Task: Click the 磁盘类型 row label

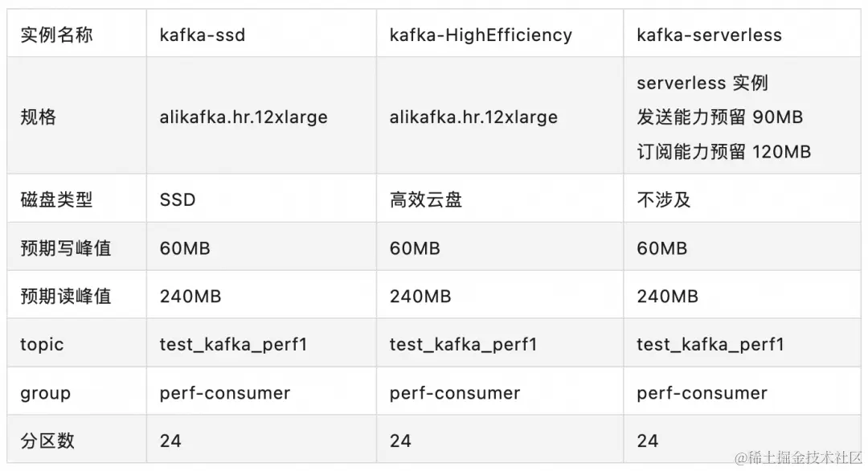Action: [x=56, y=199]
